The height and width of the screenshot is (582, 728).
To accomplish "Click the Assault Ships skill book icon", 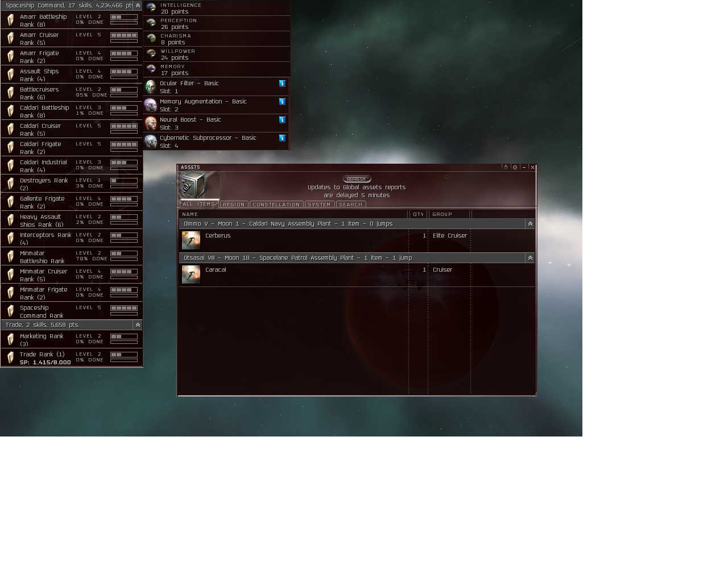I will coord(10,74).
